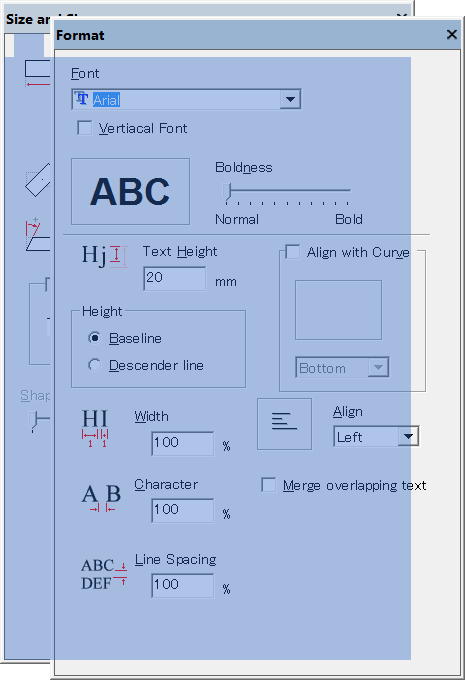The height and width of the screenshot is (680, 465).
Task: Click the Text Height Hj icon
Action: coord(105,256)
